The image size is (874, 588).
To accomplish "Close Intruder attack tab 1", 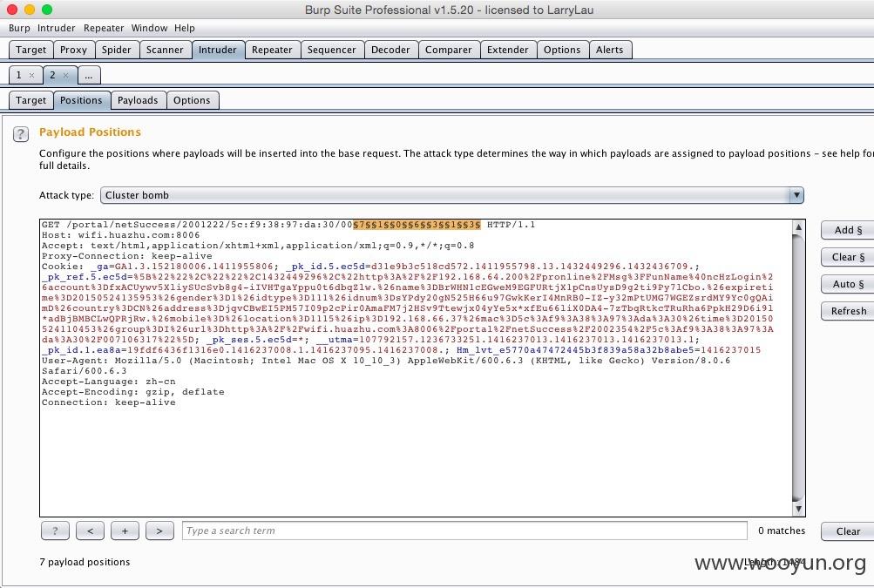I will (31, 75).
